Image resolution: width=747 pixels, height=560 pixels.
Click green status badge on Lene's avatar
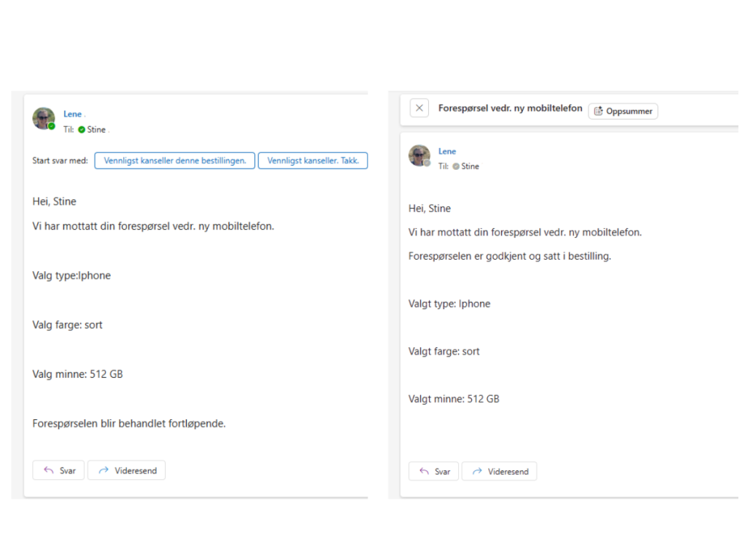[x=52, y=126]
